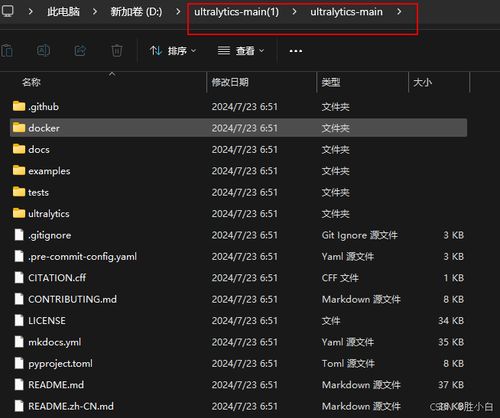Click the .pre-commit-config.yaml file icon
This screenshot has height=418, width=500.
pyautogui.click(x=19, y=256)
